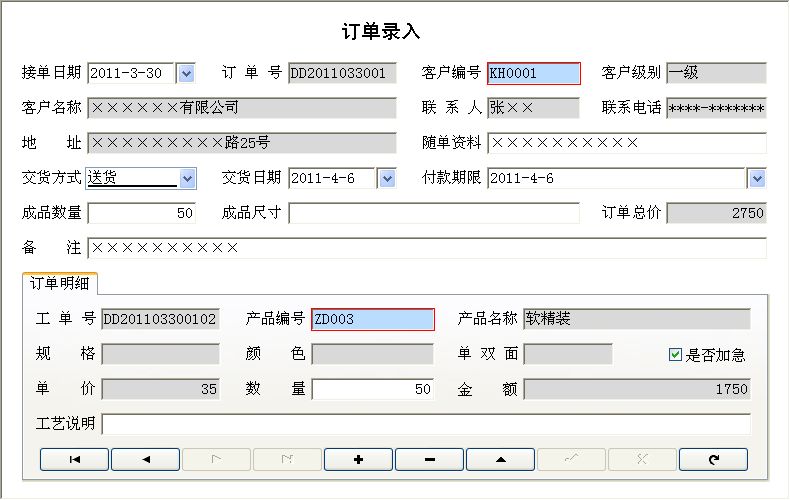This screenshot has height=500, width=790.
Task: Click the 交货方式 combo box showing 送货
Action: click(141, 178)
